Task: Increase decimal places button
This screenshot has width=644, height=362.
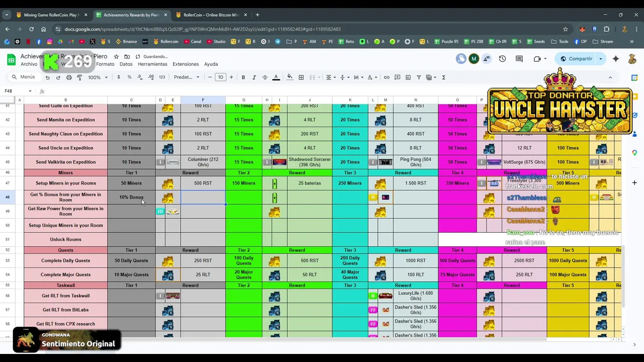Action: pyautogui.click(x=151, y=77)
